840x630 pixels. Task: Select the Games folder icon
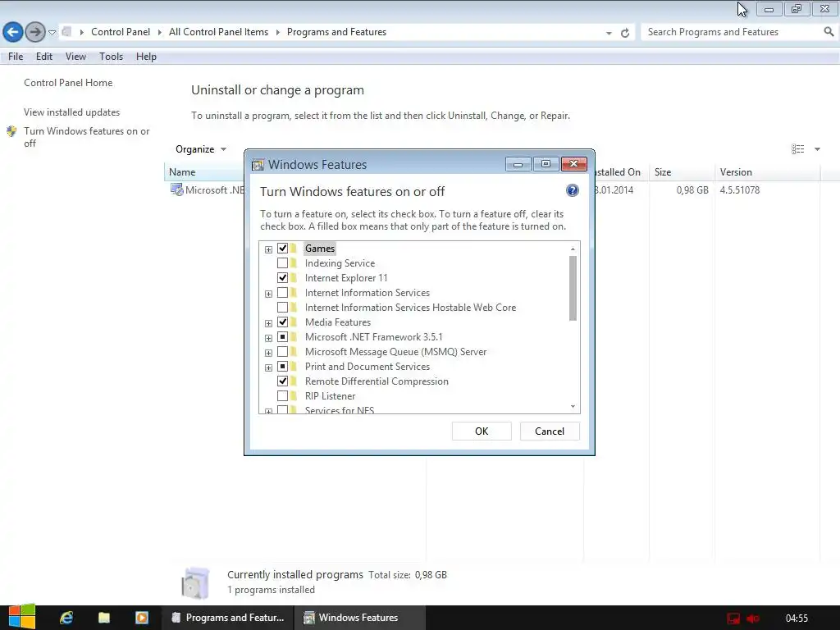294,248
